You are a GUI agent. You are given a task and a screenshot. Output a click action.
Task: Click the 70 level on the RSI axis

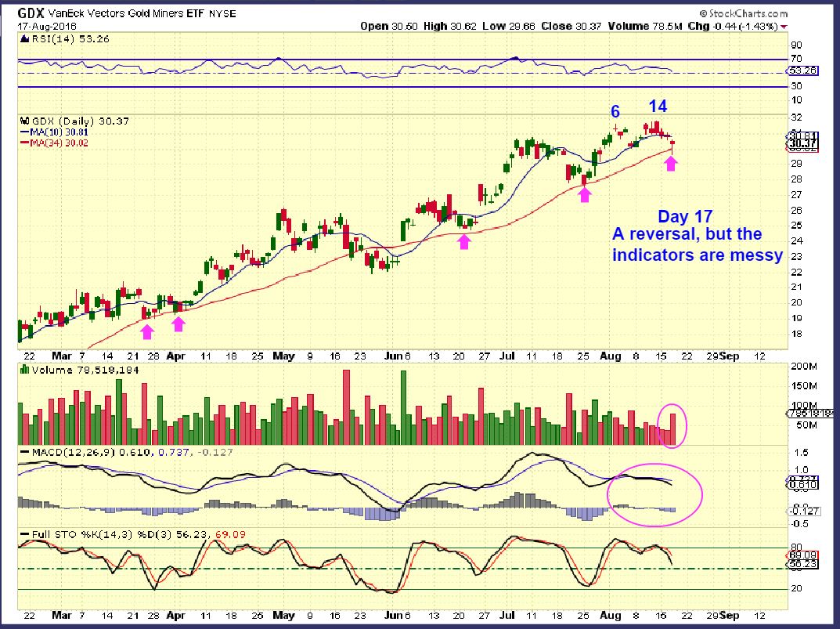tap(796, 59)
